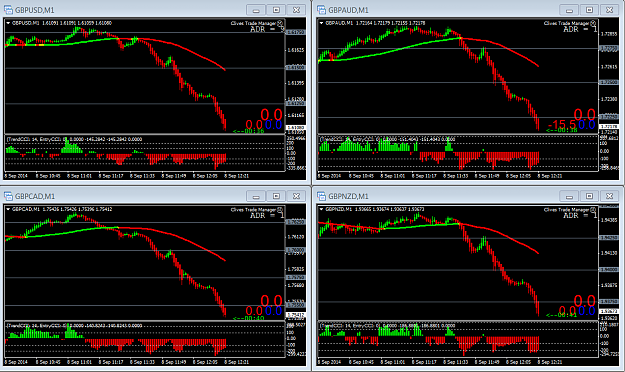Click the GBPCAD,M1 chart window icon
The height and width of the screenshot is (372, 625).
click(8, 196)
